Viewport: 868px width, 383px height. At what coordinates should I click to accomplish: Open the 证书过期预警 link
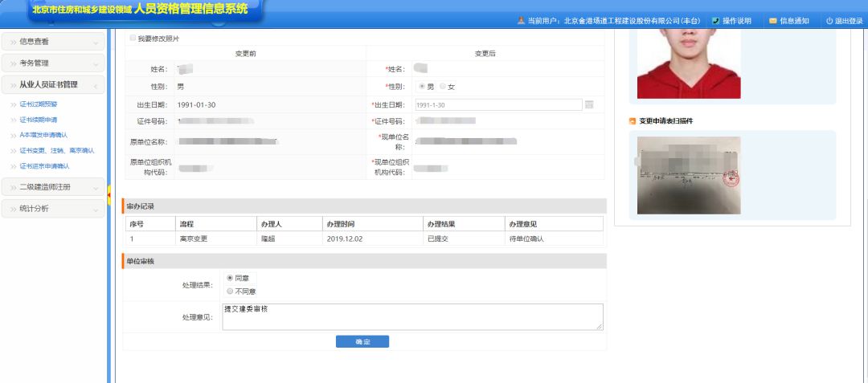(x=38, y=104)
